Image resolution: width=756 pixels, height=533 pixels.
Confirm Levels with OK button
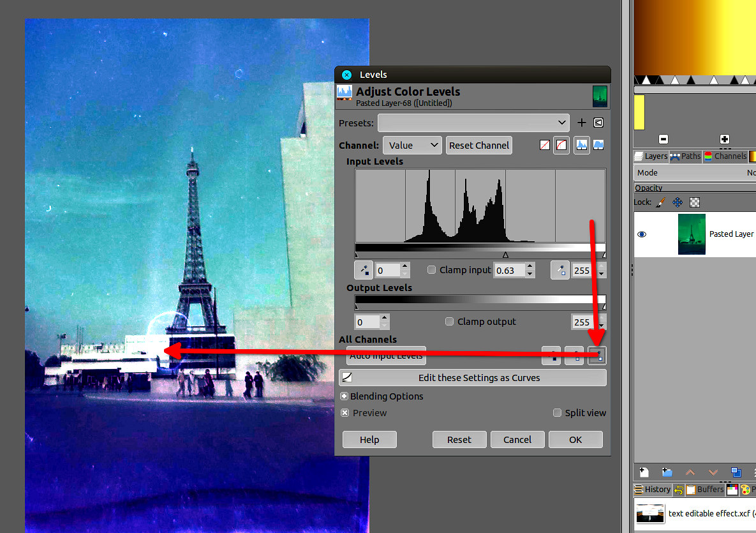click(x=575, y=439)
